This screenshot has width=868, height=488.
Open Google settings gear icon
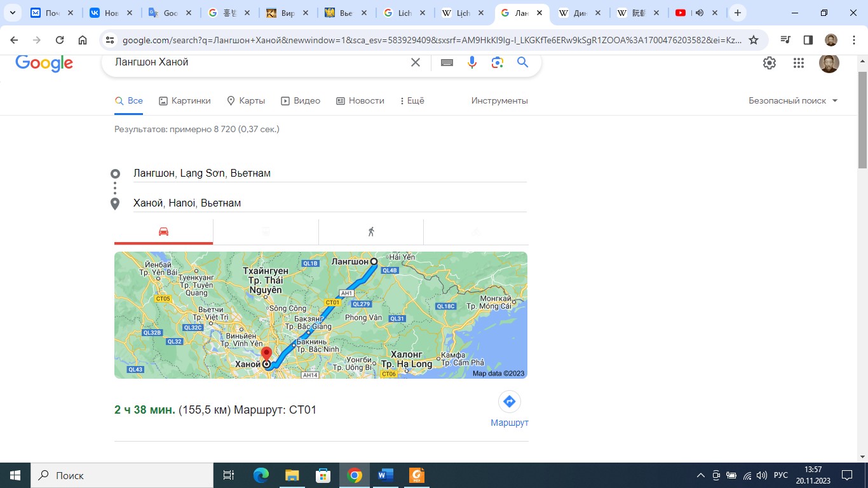coord(770,62)
